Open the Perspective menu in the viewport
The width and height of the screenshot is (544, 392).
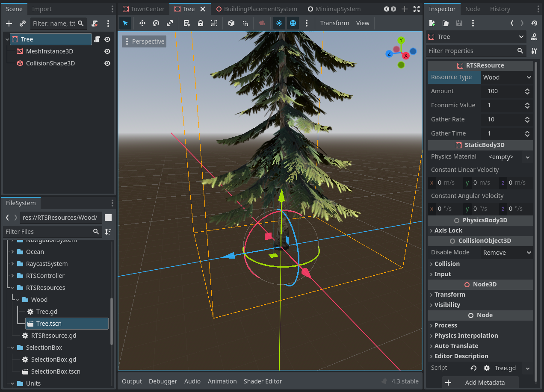point(144,41)
